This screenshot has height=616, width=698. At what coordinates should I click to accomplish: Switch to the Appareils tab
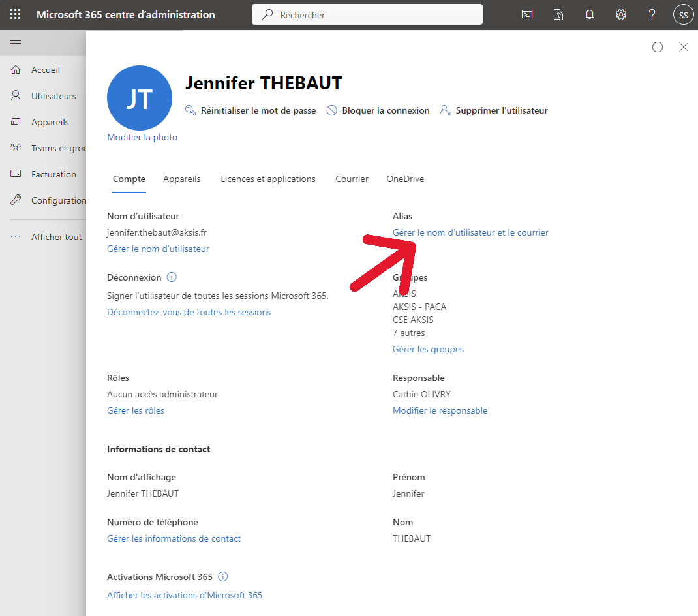pyautogui.click(x=181, y=179)
